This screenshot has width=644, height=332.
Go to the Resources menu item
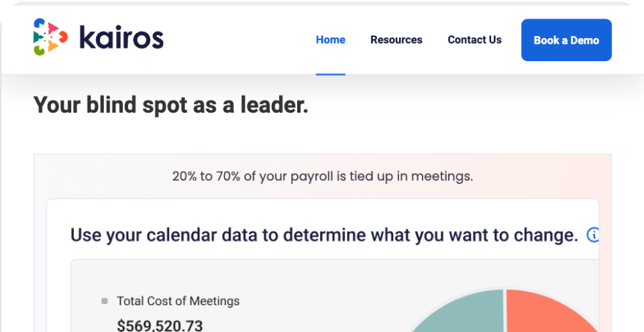point(396,40)
